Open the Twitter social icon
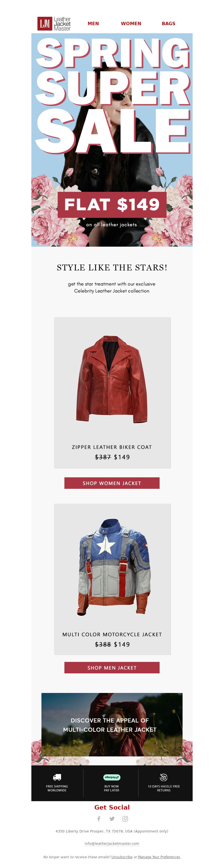The width and height of the screenshot is (224, 868). pos(112,819)
